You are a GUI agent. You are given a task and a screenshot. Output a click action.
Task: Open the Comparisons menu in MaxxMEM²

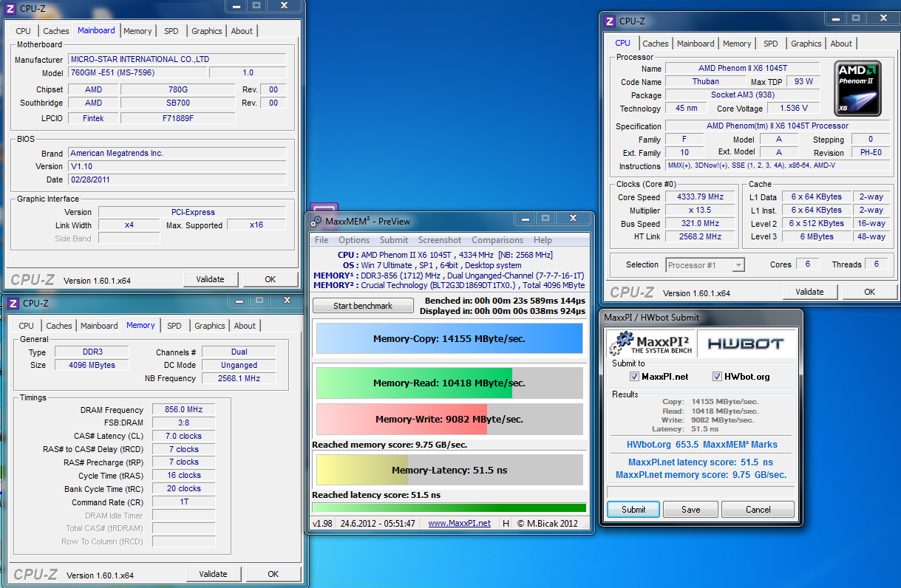tap(497, 240)
